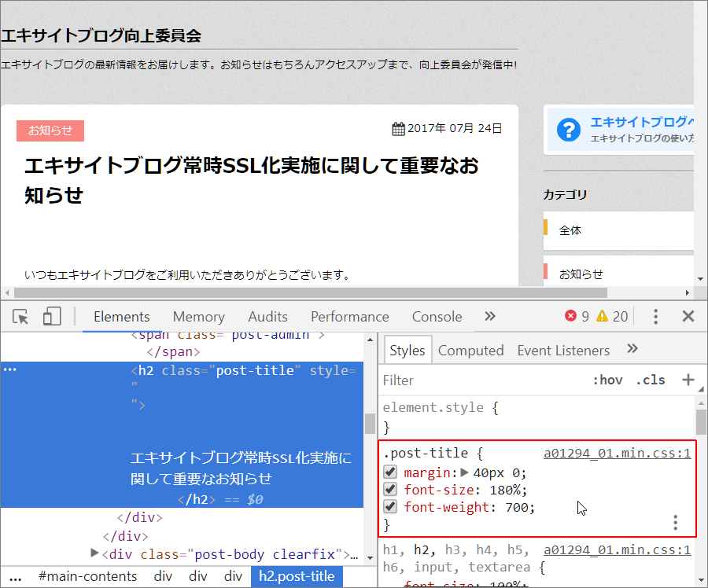Click the #main-contents breadcrumb
Image resolution: width=708 pixels, height=588 pixels.
click(87, 577)
